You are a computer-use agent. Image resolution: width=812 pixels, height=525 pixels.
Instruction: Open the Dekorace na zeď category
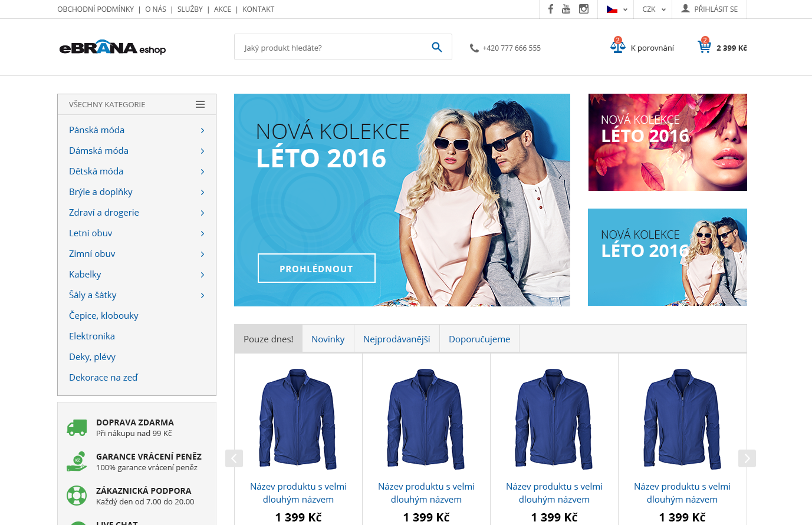103,378
